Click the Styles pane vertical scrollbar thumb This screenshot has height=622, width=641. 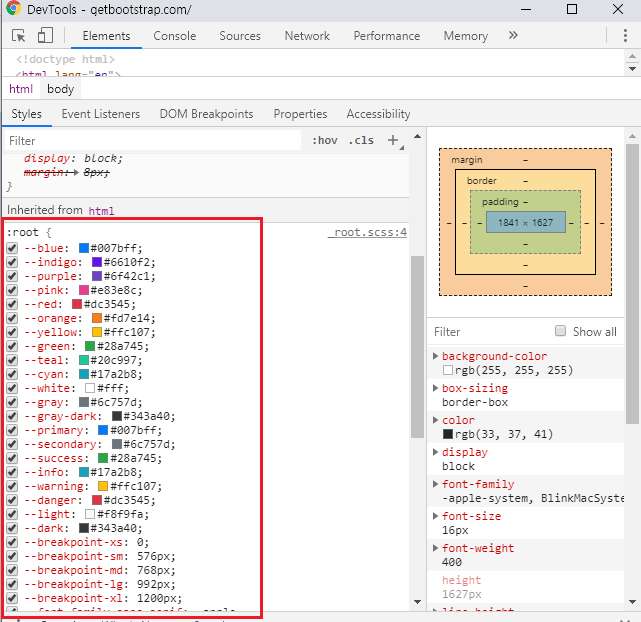click(x=417, y=347)
